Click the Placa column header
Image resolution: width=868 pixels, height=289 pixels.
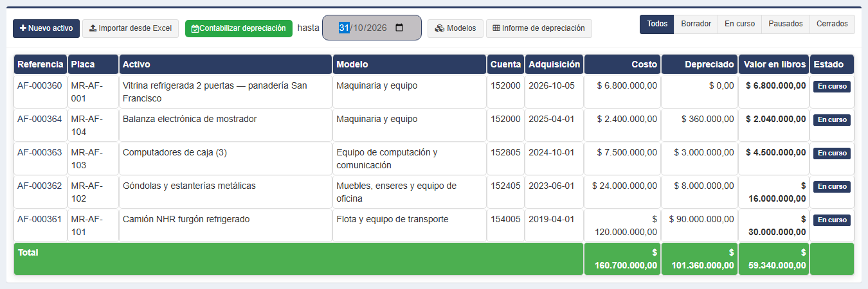click(x=93, y=64)
